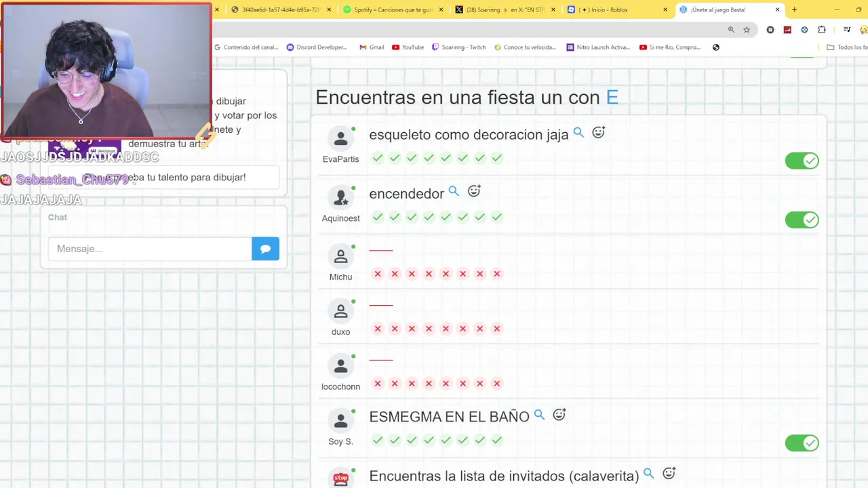Open 'Discord Developer' bookmark

point(317,47)
